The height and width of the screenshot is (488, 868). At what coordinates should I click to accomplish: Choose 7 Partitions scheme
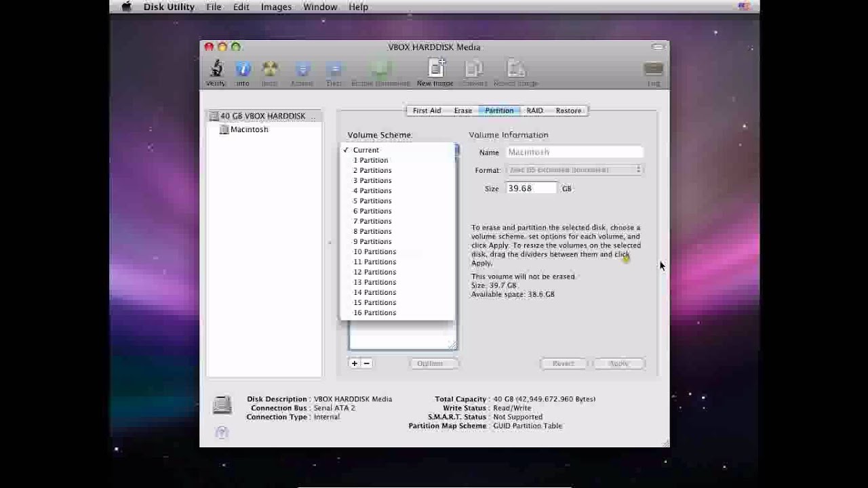point(397,221)
